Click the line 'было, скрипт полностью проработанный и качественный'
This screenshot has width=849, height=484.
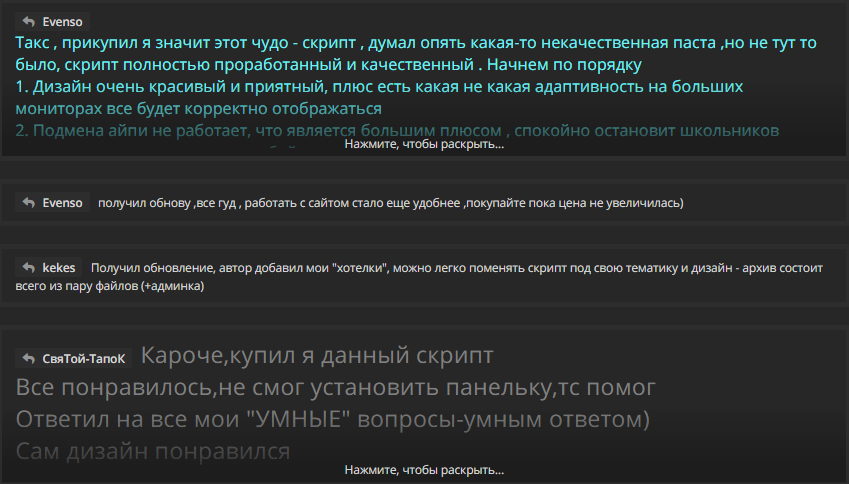(245, 65)
